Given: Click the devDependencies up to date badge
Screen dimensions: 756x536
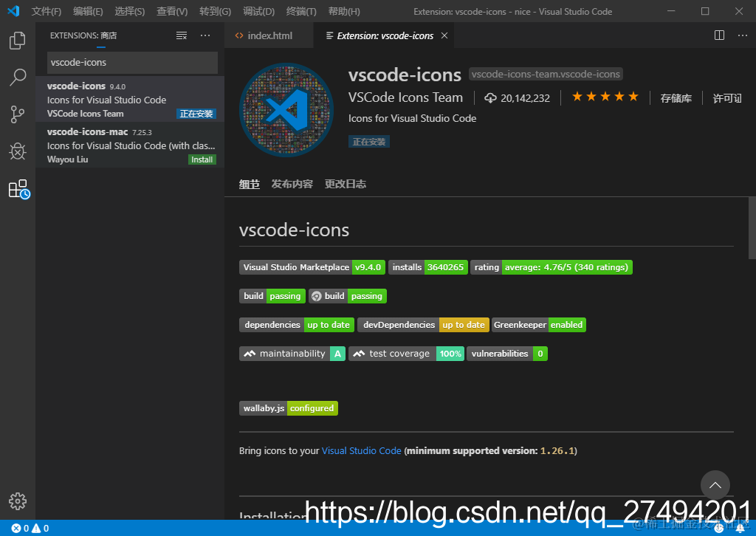Looking at the screenshot, I should click(x=423, y=325).
